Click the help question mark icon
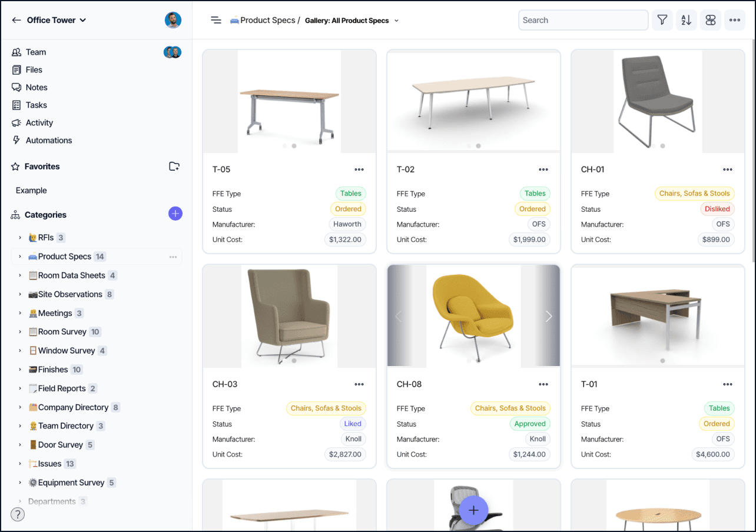Viewport: 756px width, 532px height. coord(18,515)
